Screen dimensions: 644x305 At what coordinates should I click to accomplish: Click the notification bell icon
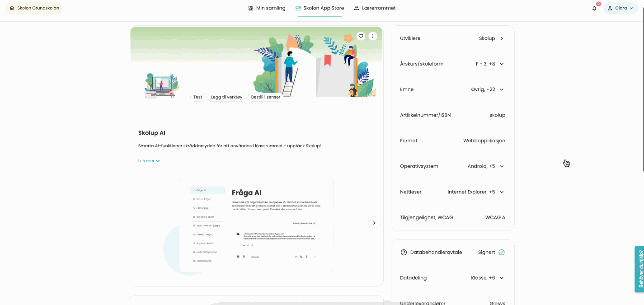594,8
